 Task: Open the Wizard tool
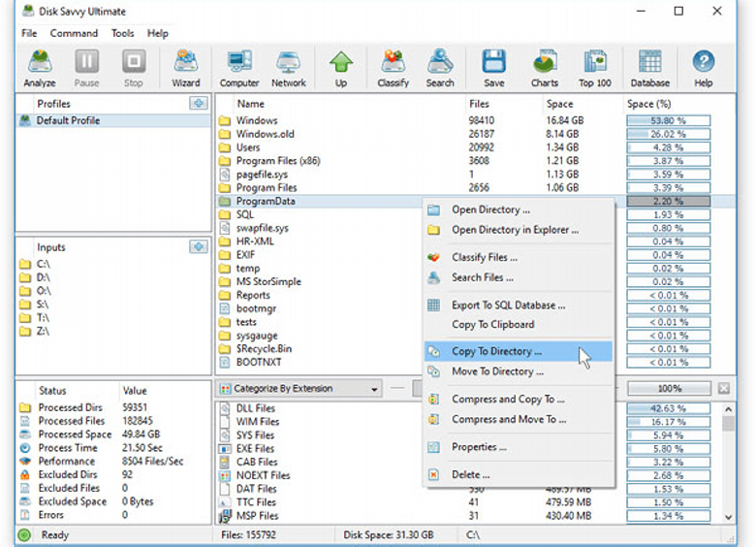[x=186, y=68]
